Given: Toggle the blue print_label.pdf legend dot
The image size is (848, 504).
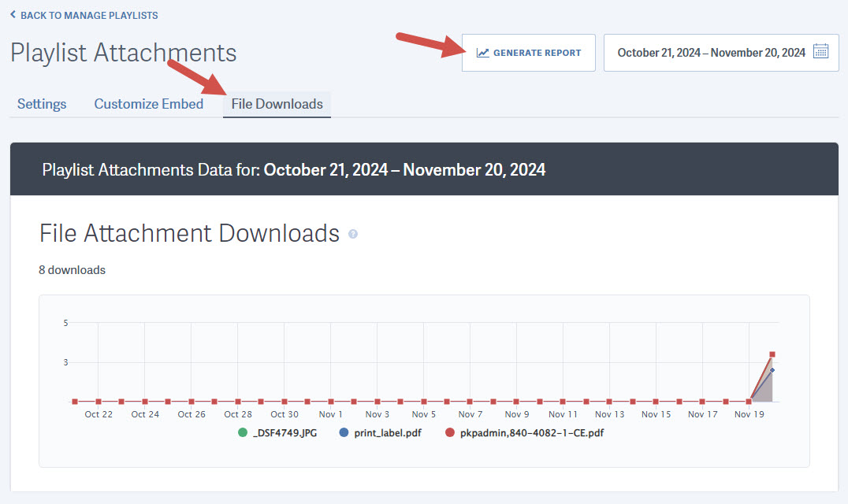Looking at the screenshot, I should click(x=344, y=433).
